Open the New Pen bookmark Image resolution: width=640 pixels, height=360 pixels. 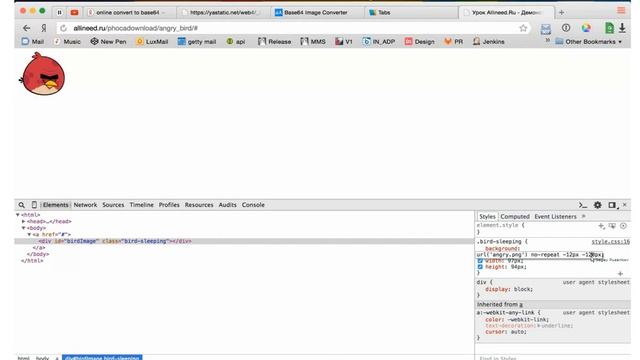click(108, 42)
